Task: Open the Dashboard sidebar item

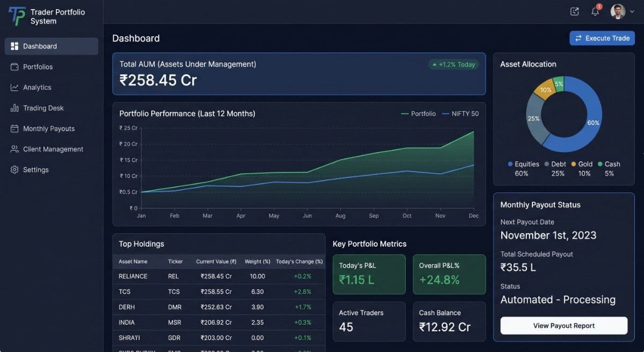Action: point(52,46)
